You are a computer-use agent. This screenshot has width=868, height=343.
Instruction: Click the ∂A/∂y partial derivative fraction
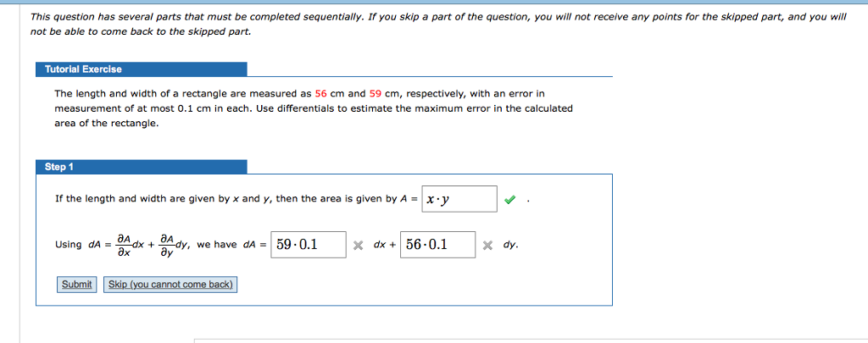click(x=167, y=245)
